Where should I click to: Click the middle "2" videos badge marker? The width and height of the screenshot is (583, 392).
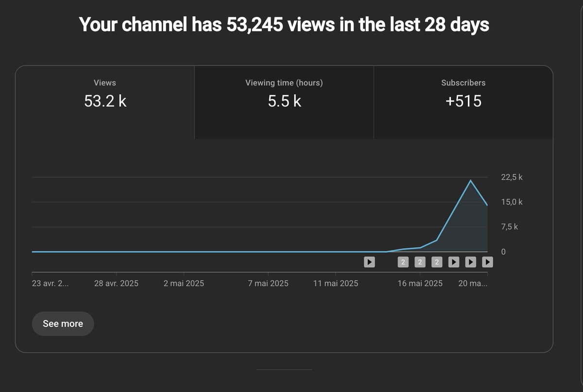pos(420,262)
